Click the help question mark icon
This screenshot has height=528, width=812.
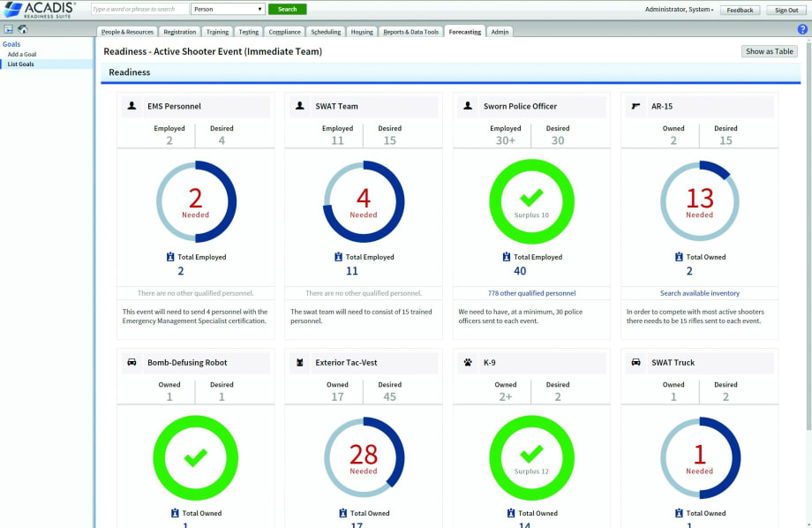coord(802,29)
